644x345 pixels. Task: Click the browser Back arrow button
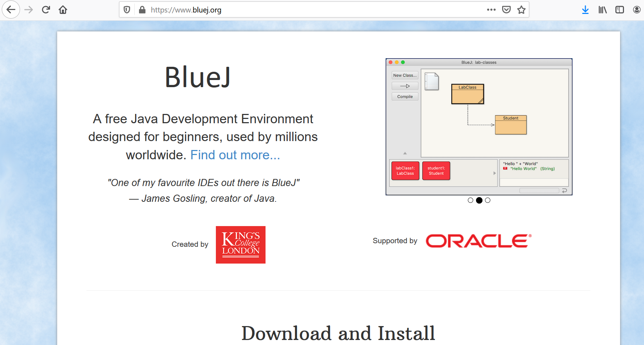[11, 10]
